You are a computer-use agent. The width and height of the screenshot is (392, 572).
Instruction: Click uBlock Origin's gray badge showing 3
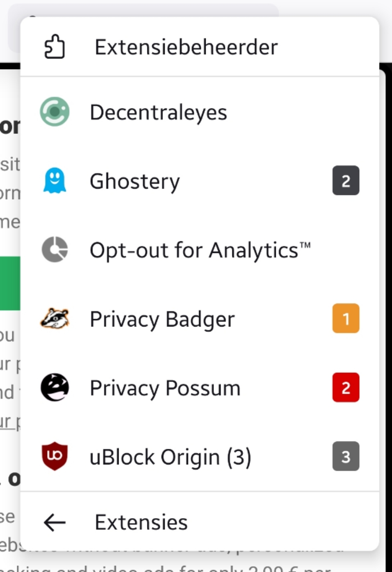346,456
